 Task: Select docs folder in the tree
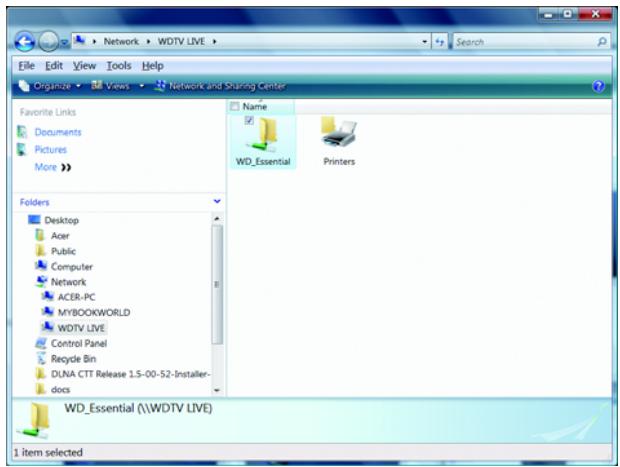click(60, 389)
